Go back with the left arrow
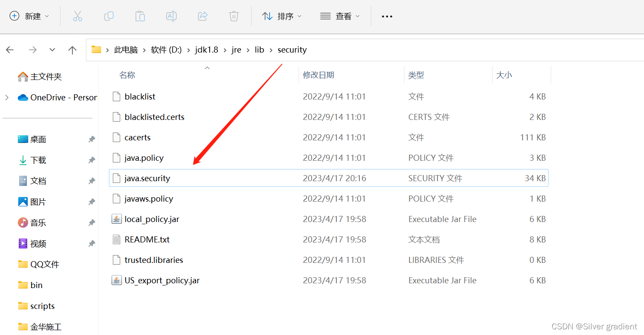The image size is (644, 335). (x=10, y=50)
